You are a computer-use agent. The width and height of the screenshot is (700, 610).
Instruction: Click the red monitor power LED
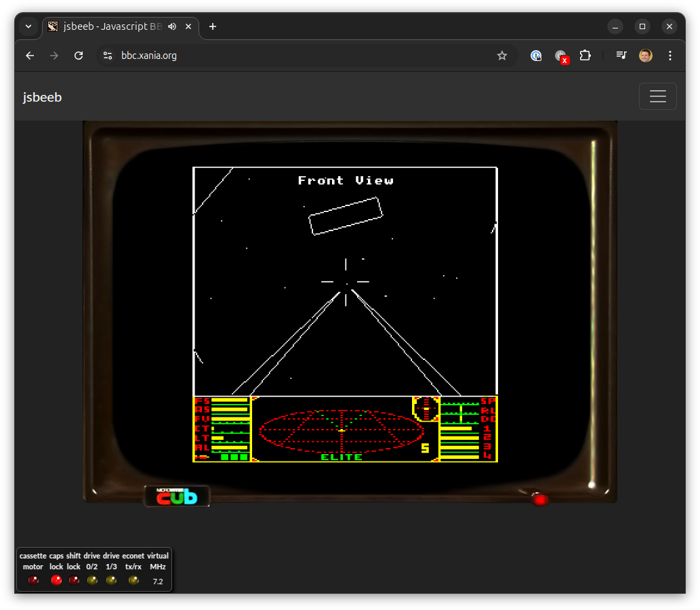point(540,500)
